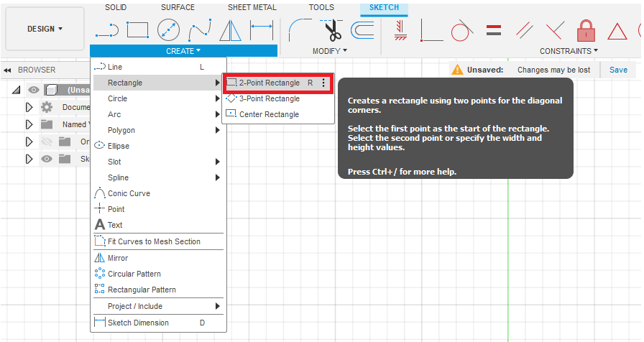The width and height of the screenshot is (644, 342).
Task: Select the Sketch Dimension icon in toolbar
Action: pyautogui.click(x=262, y=30)
